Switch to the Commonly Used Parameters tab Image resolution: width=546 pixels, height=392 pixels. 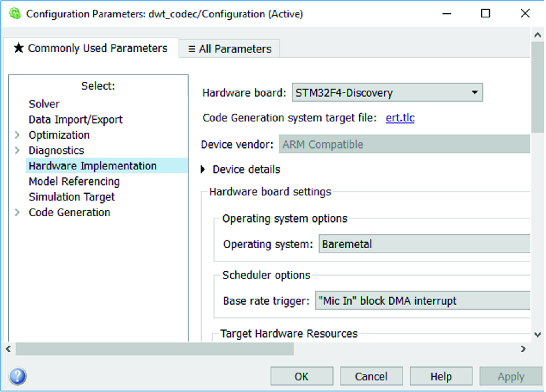pos(91,48)
